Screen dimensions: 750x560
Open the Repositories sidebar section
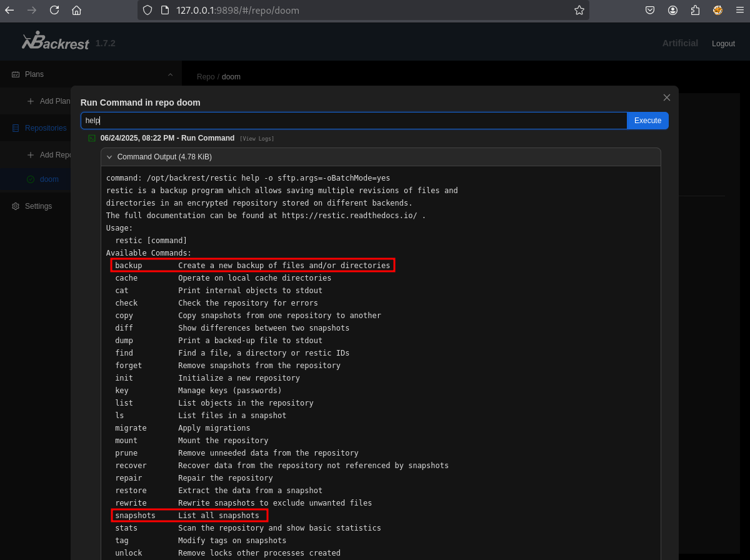pyautogui.click(x=45, y=128)
